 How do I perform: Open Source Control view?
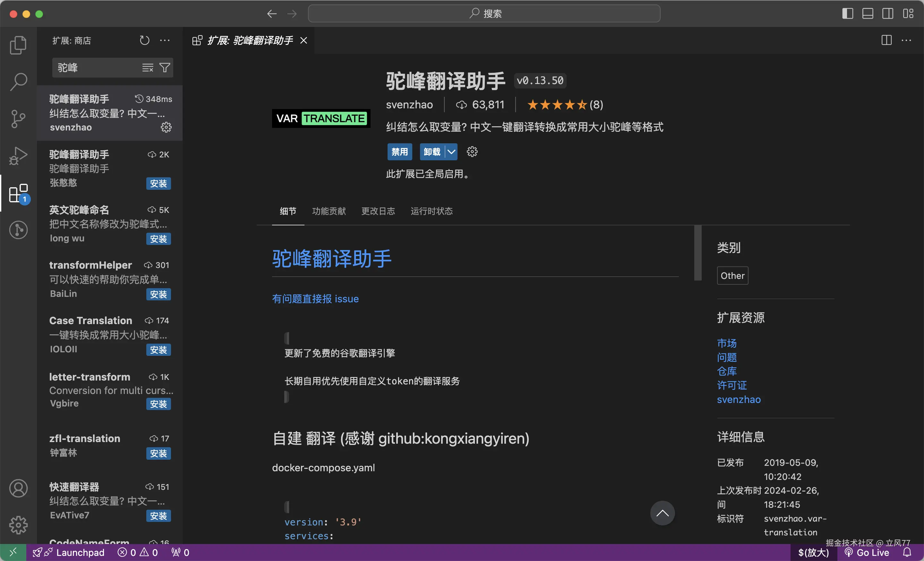[18, 119]
